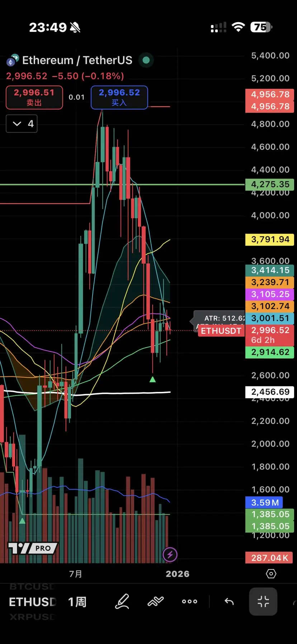
Task: Open the drawing tools pencil icon
Action: coord(122,601)
